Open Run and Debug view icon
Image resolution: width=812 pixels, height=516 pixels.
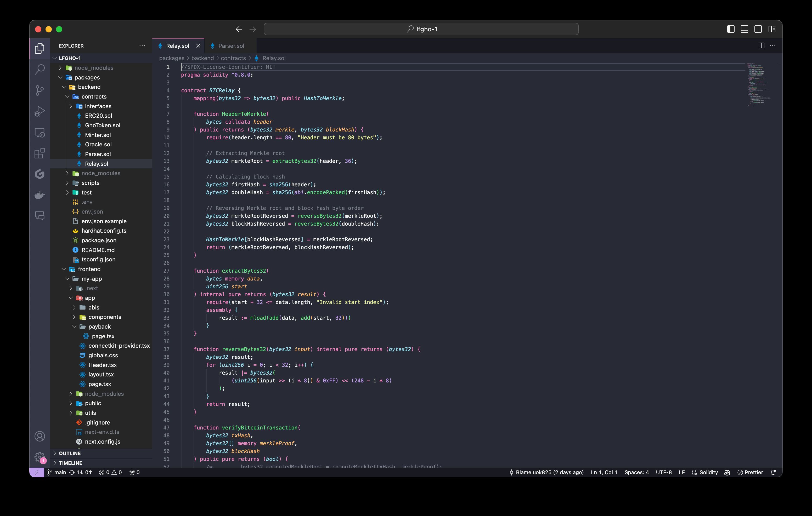[40, 111]
